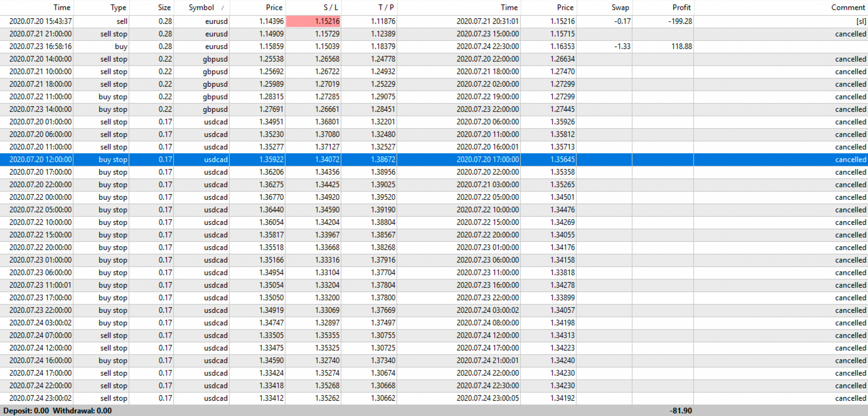
Task: Click the S / L column header
Action: [331, 8]
